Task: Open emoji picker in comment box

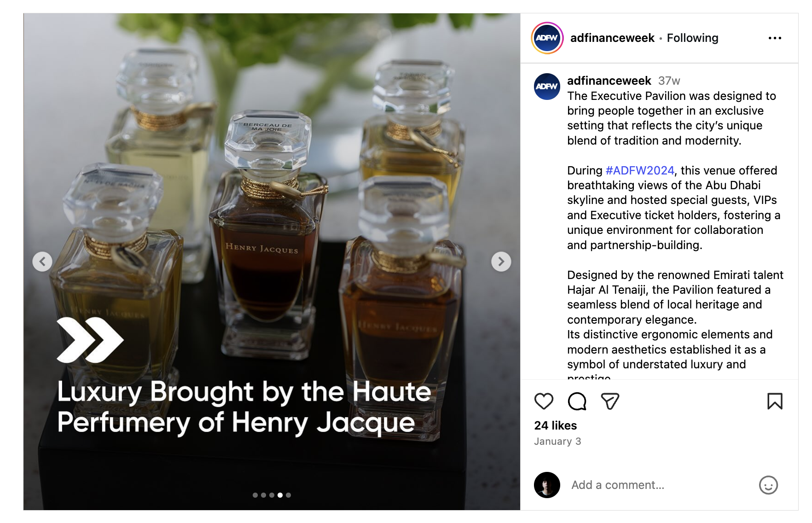Action: [x=768, y=485]
